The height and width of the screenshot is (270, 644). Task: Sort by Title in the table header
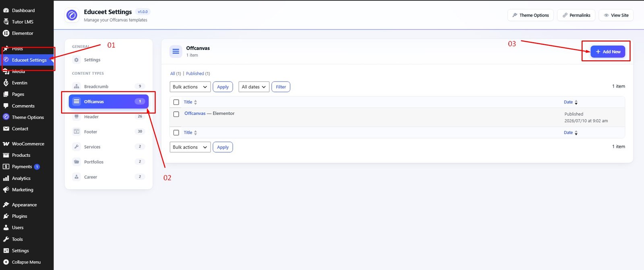click(x=190, y=102)
